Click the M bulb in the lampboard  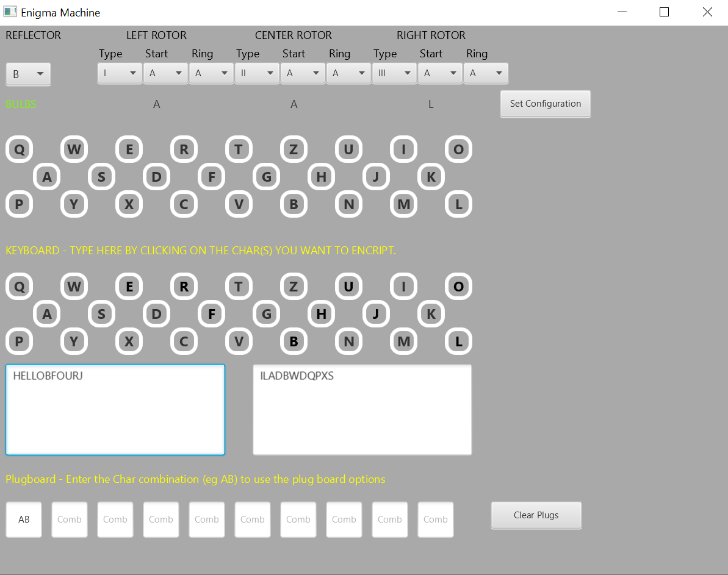(x=403, y=204)
